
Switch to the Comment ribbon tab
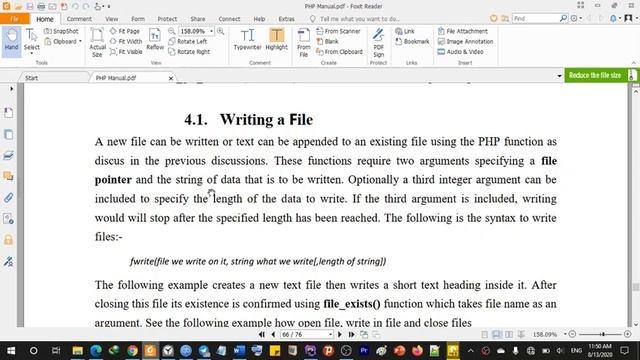pos(79,19)
